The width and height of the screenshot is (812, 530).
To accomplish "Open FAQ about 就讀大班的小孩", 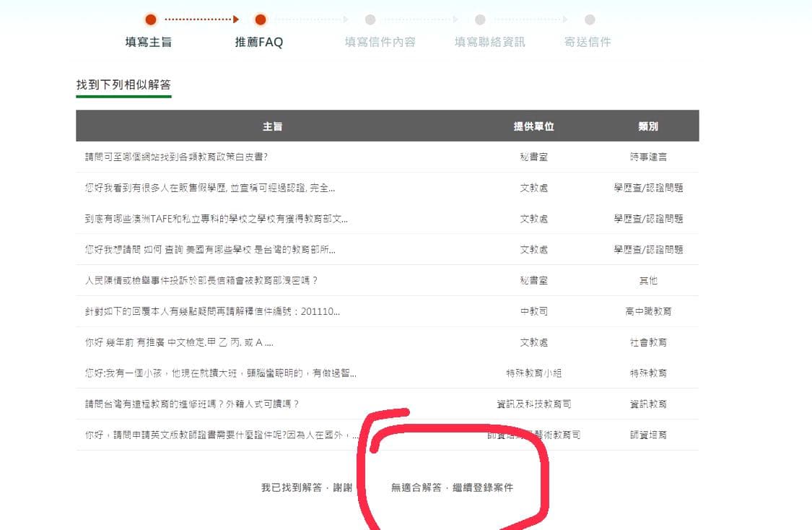I will click(x=220, y=373).
